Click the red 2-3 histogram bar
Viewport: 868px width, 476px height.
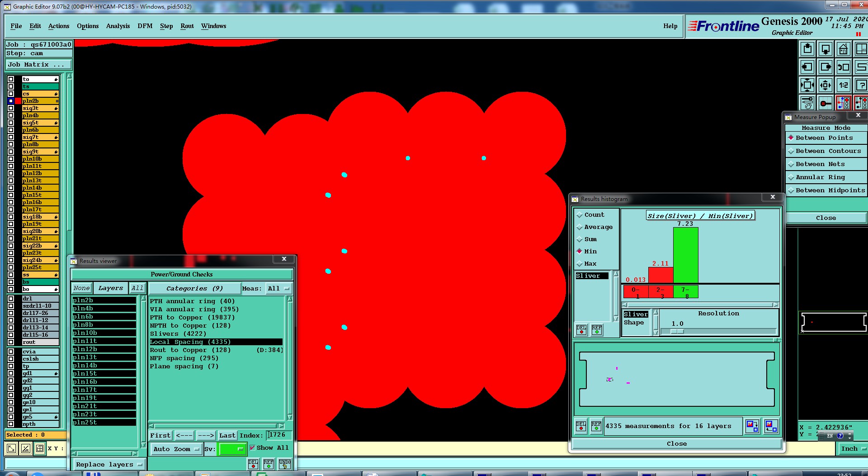point(660,275)
